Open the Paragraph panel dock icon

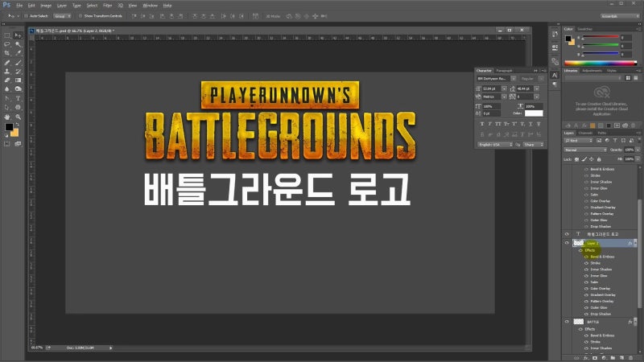pos(555,84)
